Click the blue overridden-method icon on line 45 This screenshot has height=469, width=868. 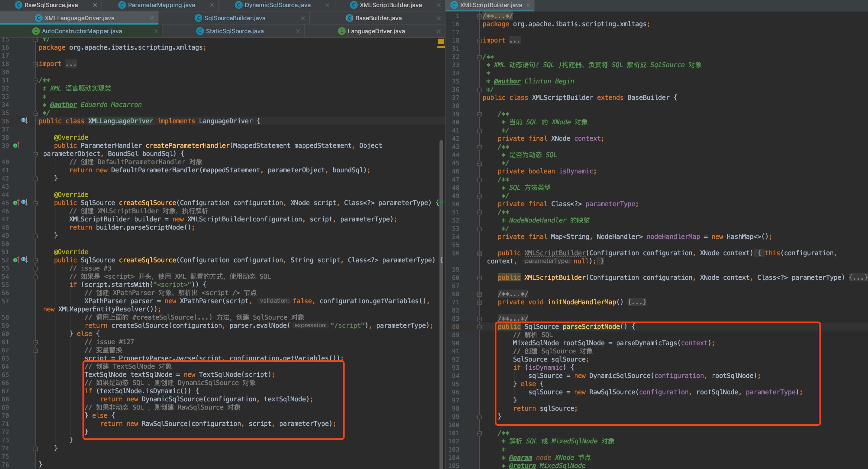point(24,202)
